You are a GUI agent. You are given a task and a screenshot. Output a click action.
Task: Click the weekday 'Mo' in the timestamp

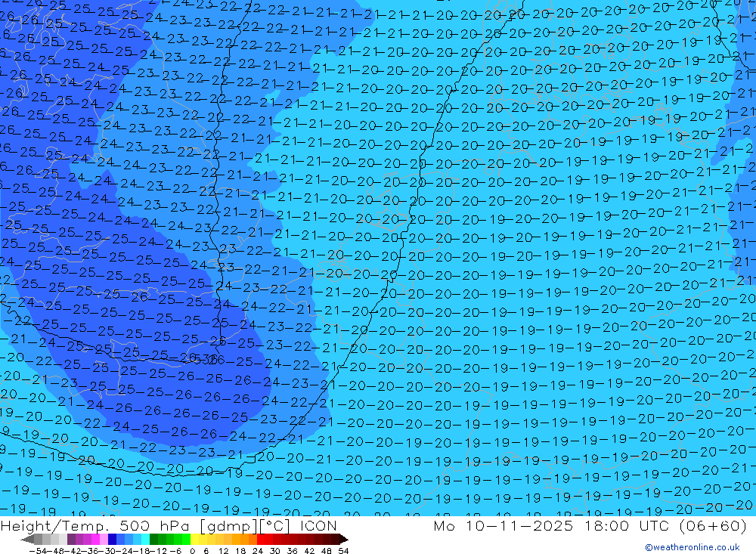coord(444,525)
